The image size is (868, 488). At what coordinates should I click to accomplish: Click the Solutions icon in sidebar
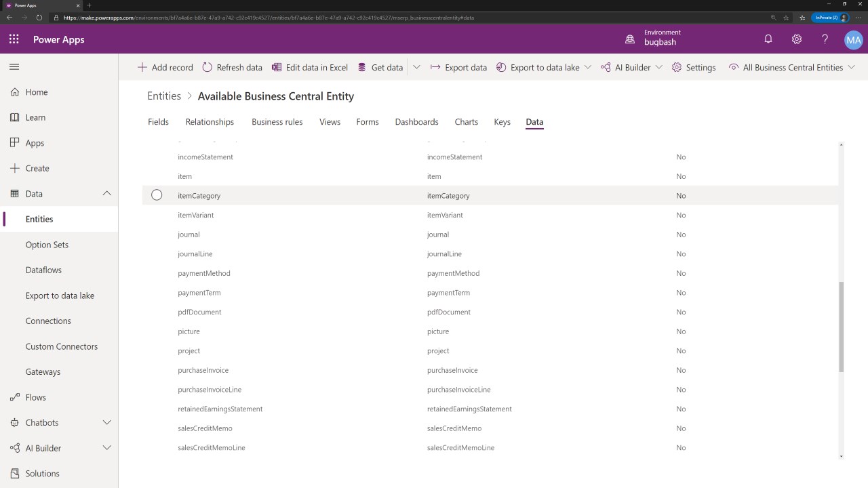pyautogui.click(x=14, y=473)
